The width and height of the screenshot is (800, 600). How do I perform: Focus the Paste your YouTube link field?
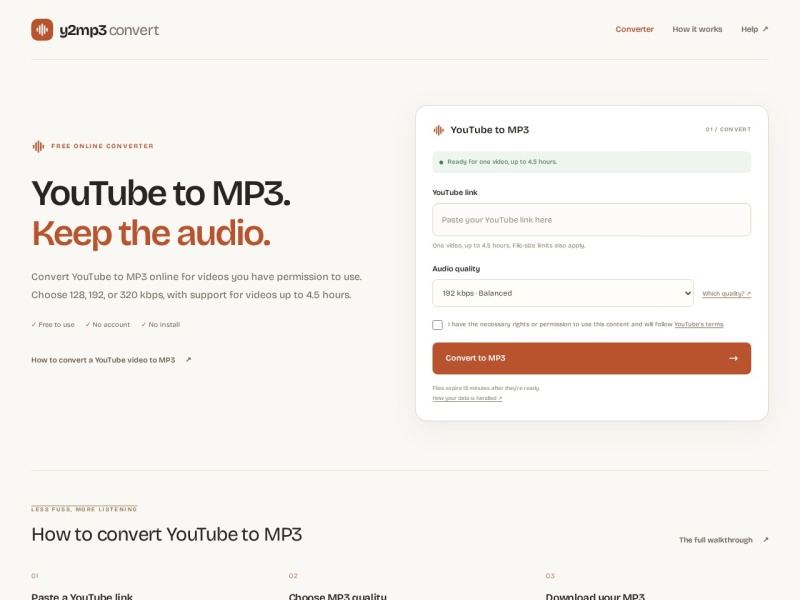(591, 220)
